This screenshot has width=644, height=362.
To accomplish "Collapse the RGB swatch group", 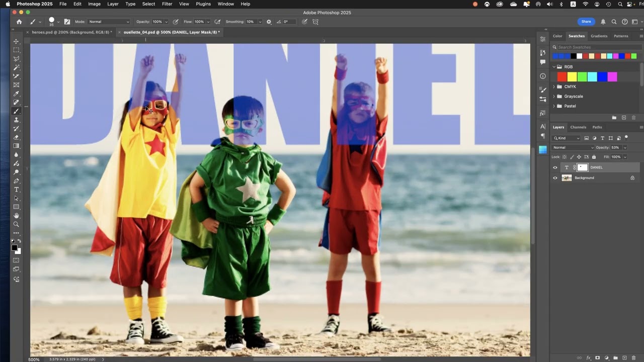I will coord(554,67).
